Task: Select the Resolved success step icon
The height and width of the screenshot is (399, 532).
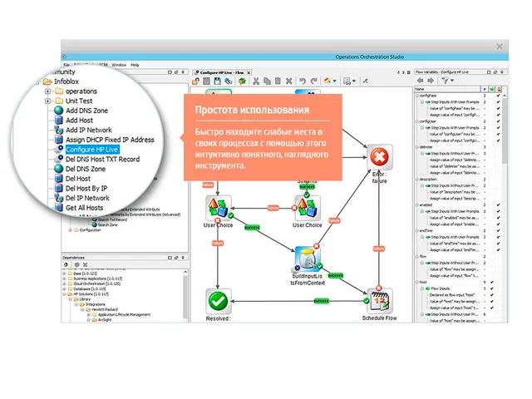Action: (218, 301)
